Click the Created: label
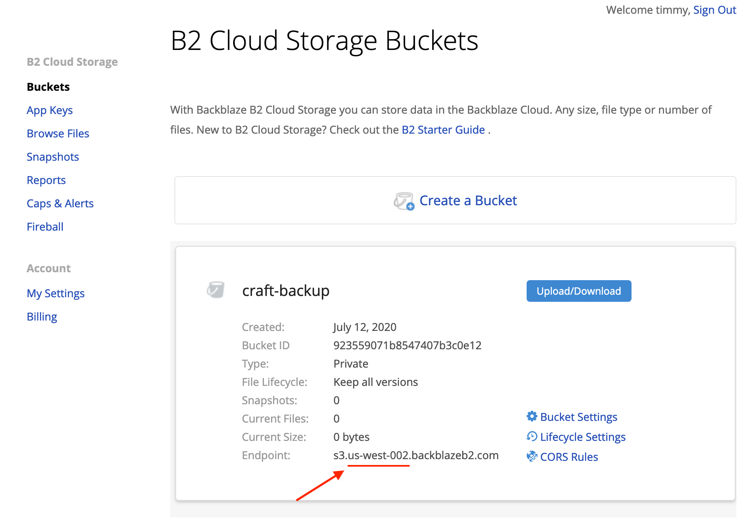Image resolution: width=756 pixels, height=532 pixels. 263,327
